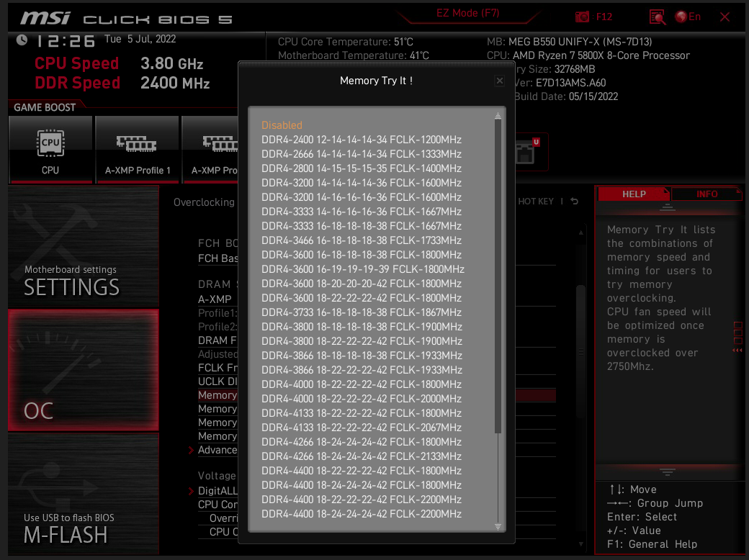Select DDR4-4400 18-24-24-24-42 FCLK-1800MHz
The image size is (749, 560).
[x=362, y=485]
